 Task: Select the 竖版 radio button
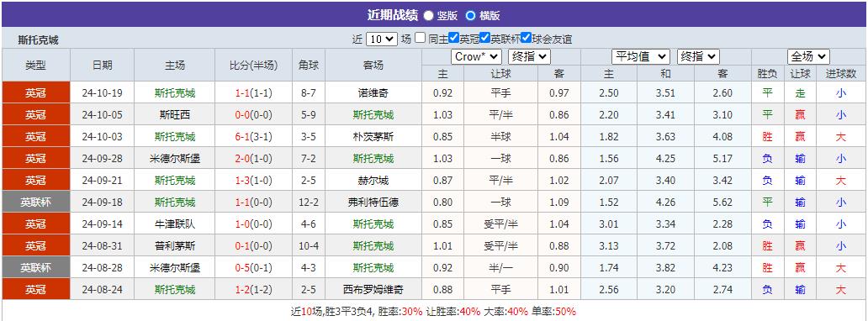[x=428, y=15]
